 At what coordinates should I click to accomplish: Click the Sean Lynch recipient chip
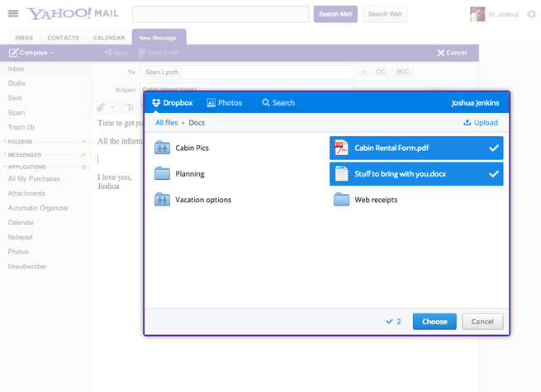[162, 72]
